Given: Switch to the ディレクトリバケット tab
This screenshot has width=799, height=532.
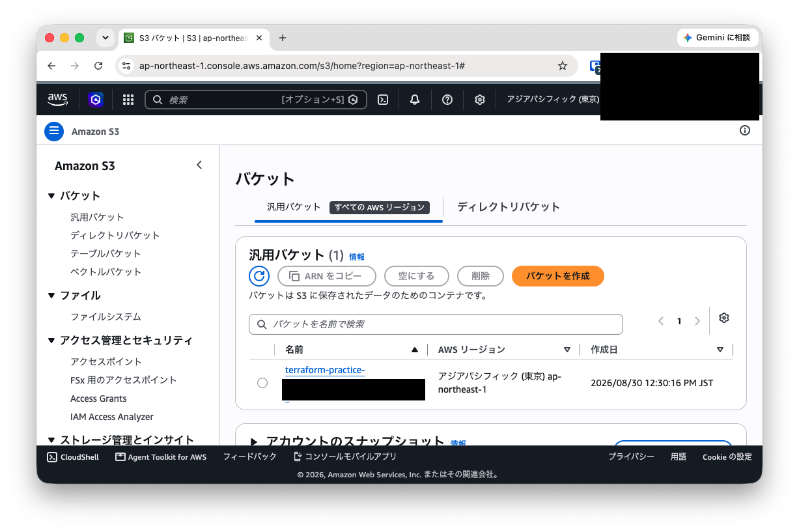Looking at the screenshot, I should pyautogui.click(x=509, y=207).
